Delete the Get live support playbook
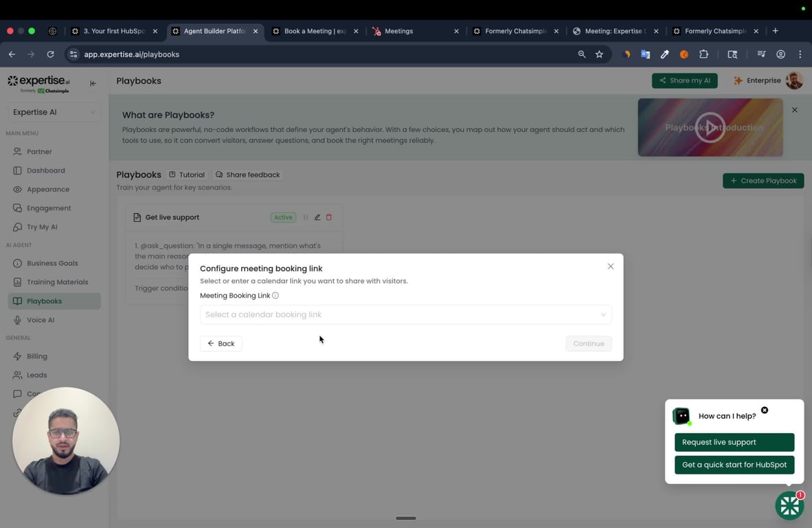Screen dimensions: 812x528 point(329,218)
